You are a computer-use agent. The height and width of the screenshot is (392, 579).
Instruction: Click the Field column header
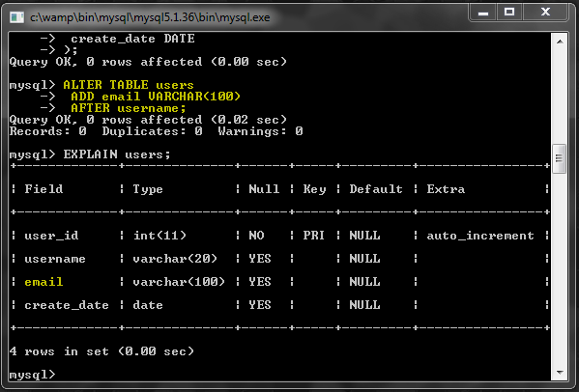(x=43, y=189)
